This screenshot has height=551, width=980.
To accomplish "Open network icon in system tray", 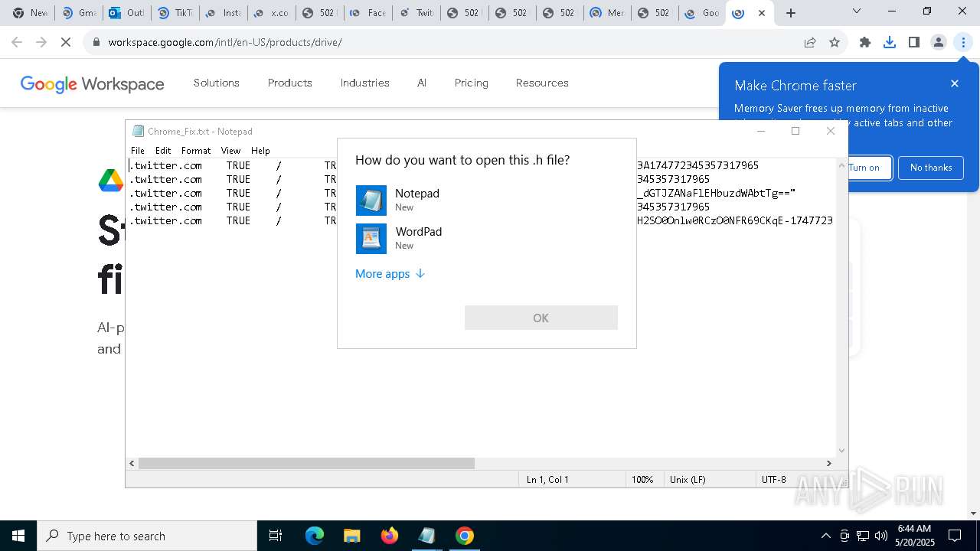I will tap(863, 536).
